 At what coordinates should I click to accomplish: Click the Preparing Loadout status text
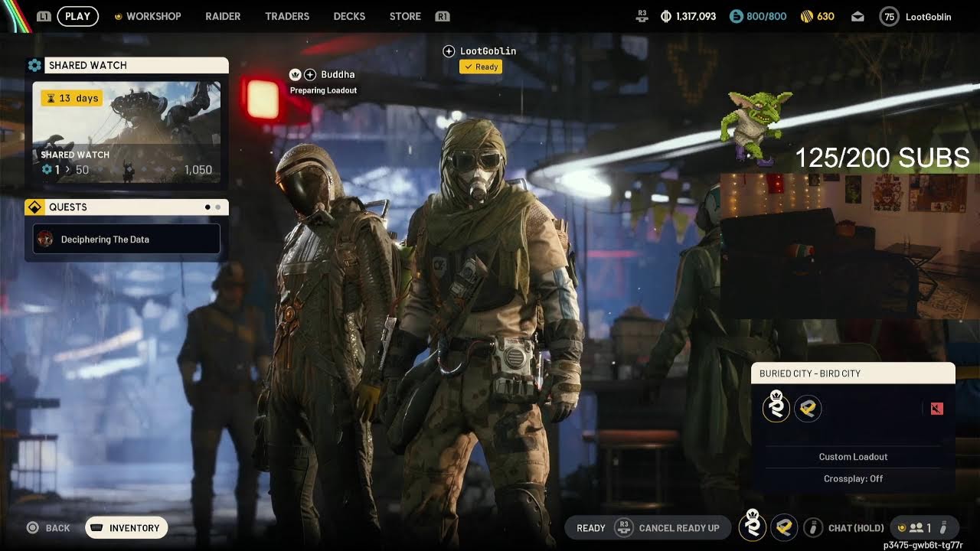click(x=323, y=90)
